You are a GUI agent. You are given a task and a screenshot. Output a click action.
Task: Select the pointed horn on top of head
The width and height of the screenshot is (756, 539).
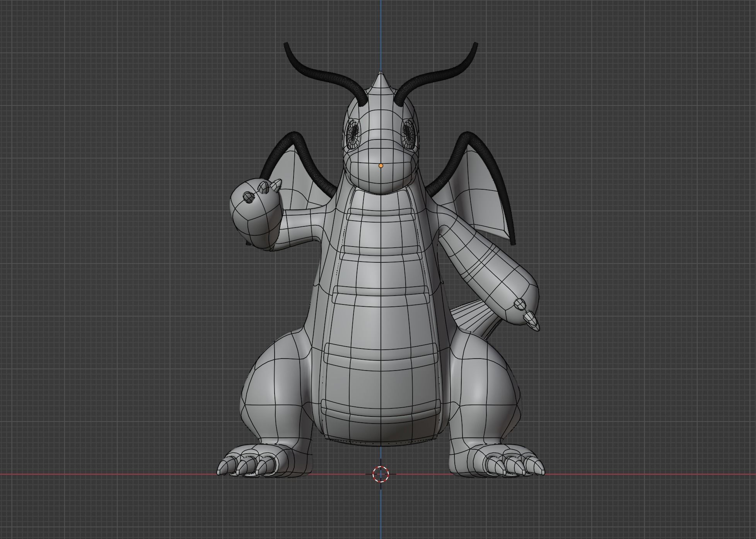[381, 82]
